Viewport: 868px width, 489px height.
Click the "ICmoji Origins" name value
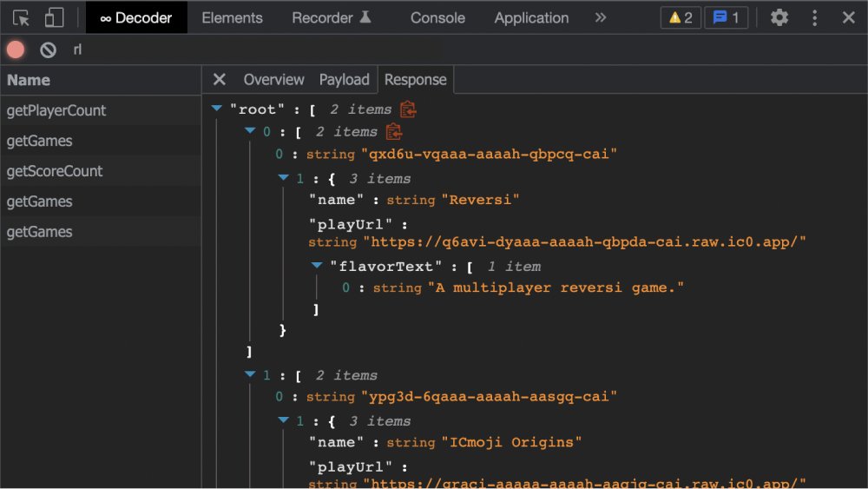[511, 442]
